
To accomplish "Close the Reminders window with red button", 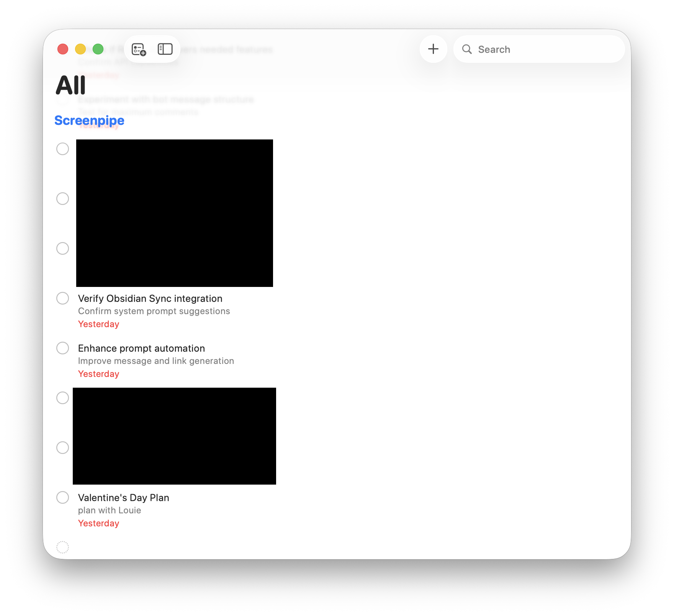I will coord(63,49).
